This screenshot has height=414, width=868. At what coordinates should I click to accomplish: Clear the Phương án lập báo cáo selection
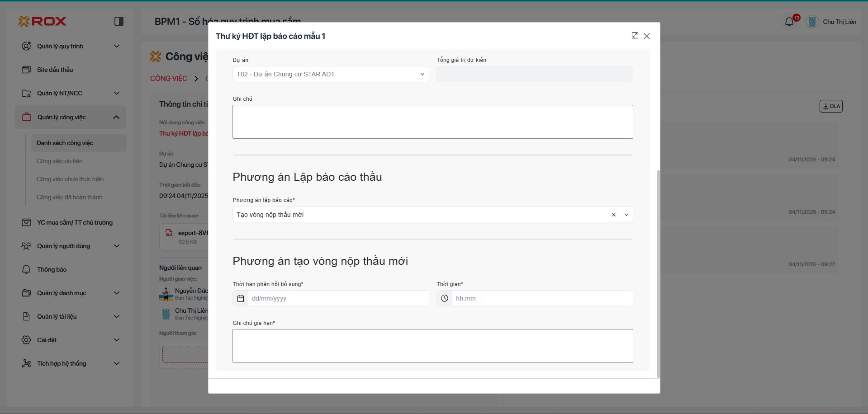[614, 215]
